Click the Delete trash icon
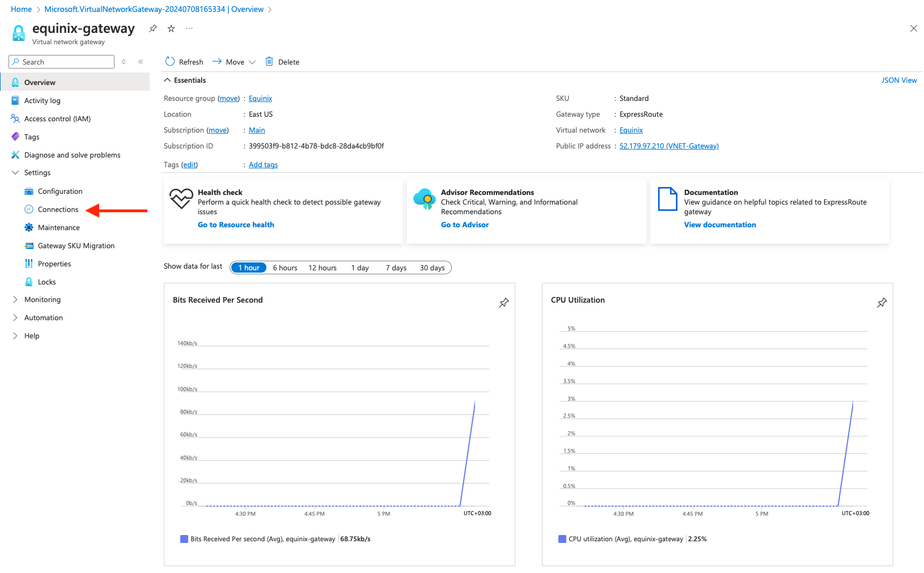 pos(269,61)
